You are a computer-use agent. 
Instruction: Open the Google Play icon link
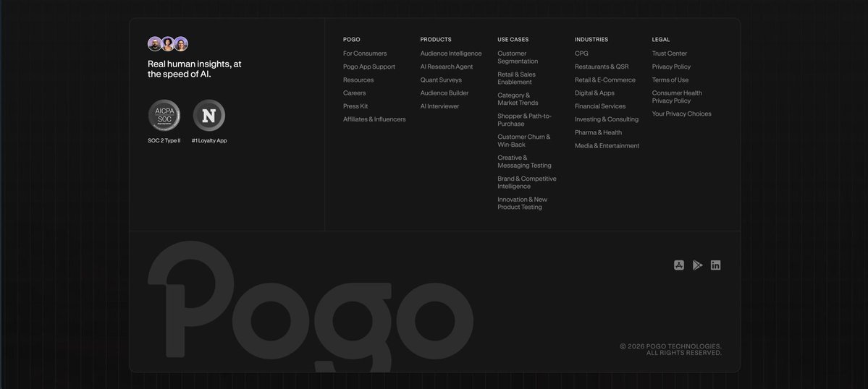click(x=697, y=265)
